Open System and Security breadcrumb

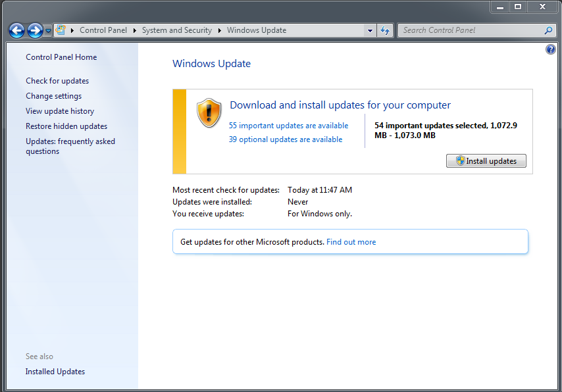tap(177, 30)
